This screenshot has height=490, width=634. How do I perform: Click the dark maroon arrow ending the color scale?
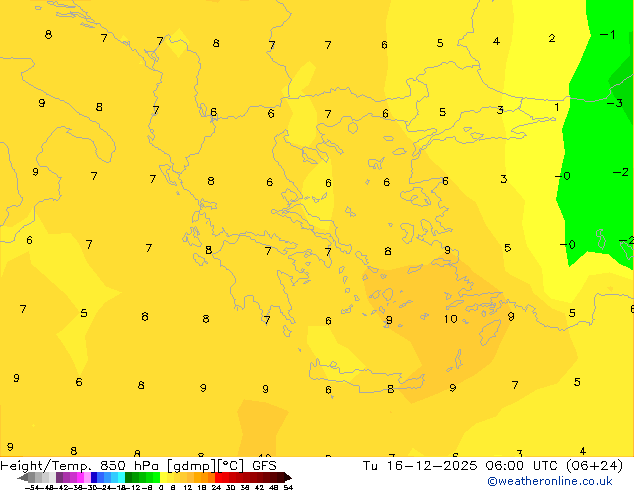point(288,478)
